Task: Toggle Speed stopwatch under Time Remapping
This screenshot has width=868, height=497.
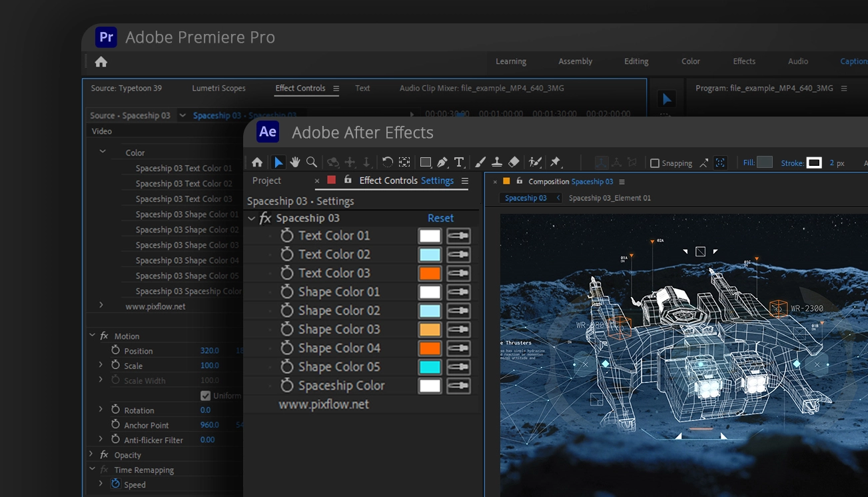Action: coord(115,484)
